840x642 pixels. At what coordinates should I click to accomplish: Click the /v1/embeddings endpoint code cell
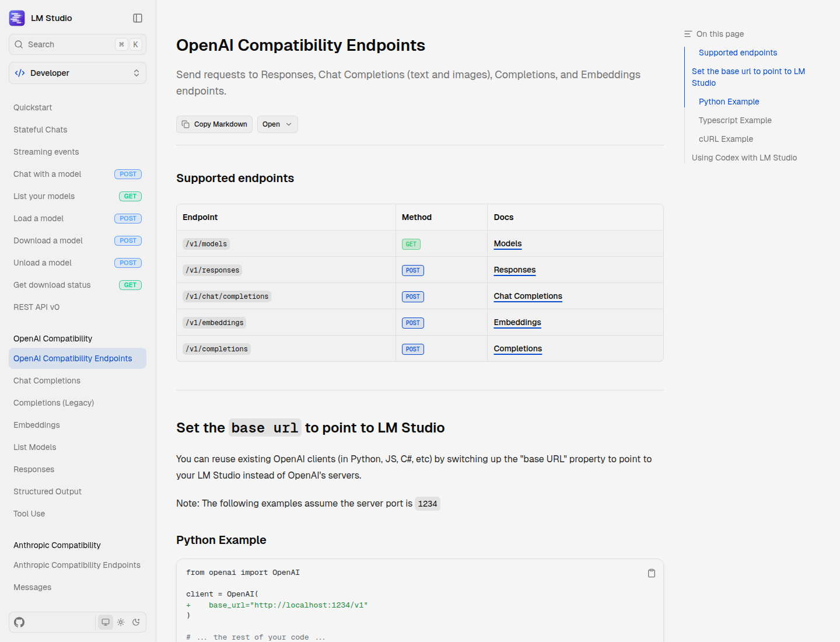215,323
